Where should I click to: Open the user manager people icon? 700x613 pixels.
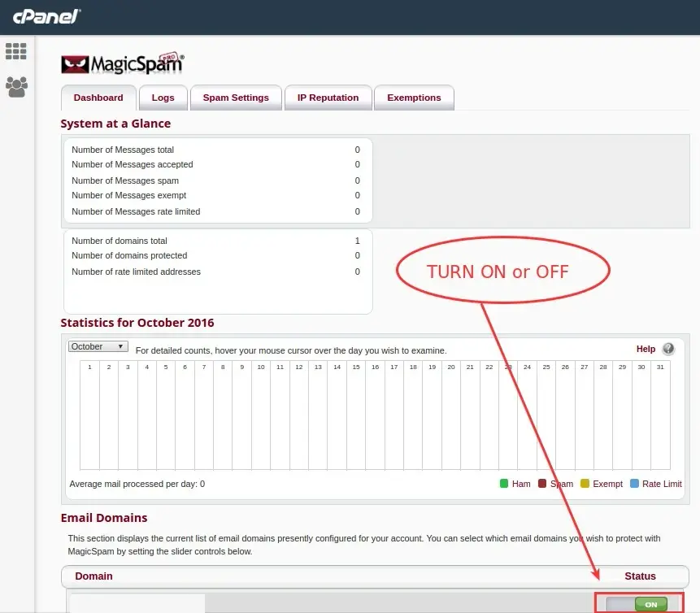pyautogui.click(x=16, y=87)
